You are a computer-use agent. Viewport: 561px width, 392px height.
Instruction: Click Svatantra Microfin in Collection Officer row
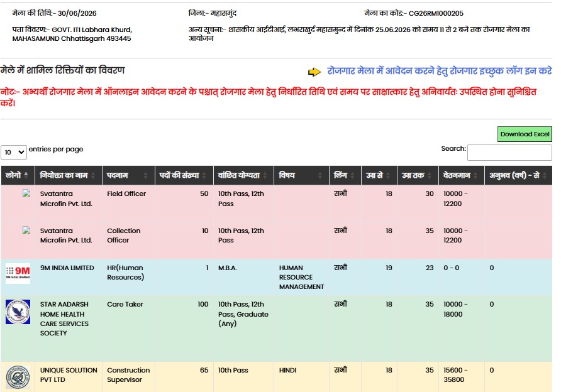coord(66,236)
